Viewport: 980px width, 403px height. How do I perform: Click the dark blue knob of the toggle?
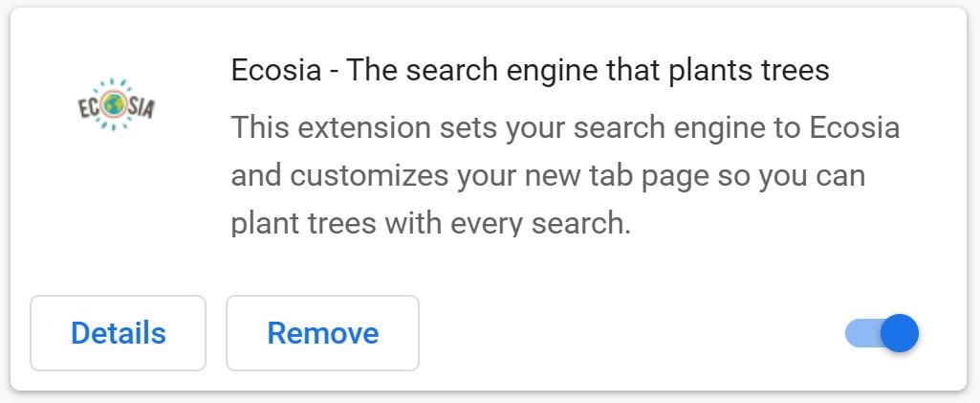(899, 333)
